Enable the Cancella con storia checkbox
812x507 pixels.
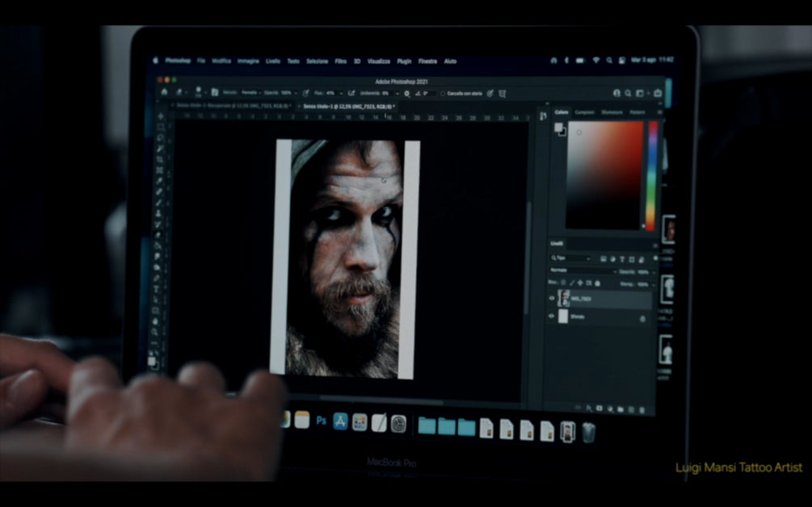pyautogui.click(x=443, y=94)
